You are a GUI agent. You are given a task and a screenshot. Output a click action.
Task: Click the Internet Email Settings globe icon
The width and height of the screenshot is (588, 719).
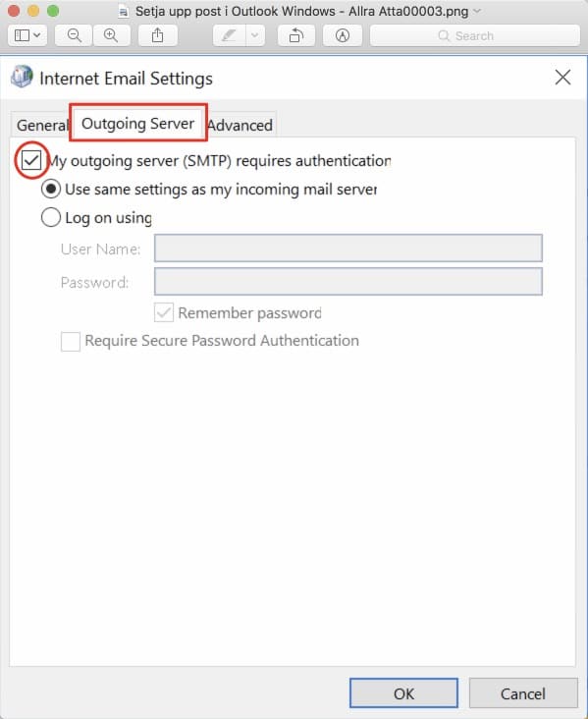point(22,77)
